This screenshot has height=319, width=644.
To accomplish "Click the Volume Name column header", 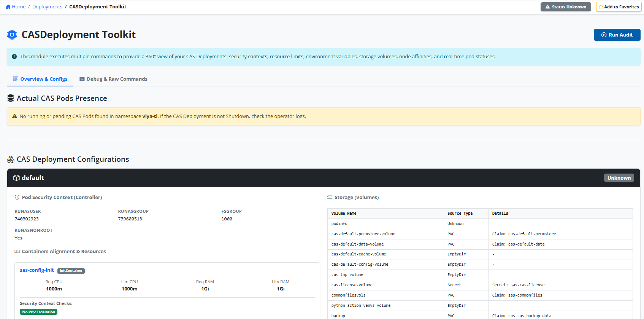I will point(385,214).
